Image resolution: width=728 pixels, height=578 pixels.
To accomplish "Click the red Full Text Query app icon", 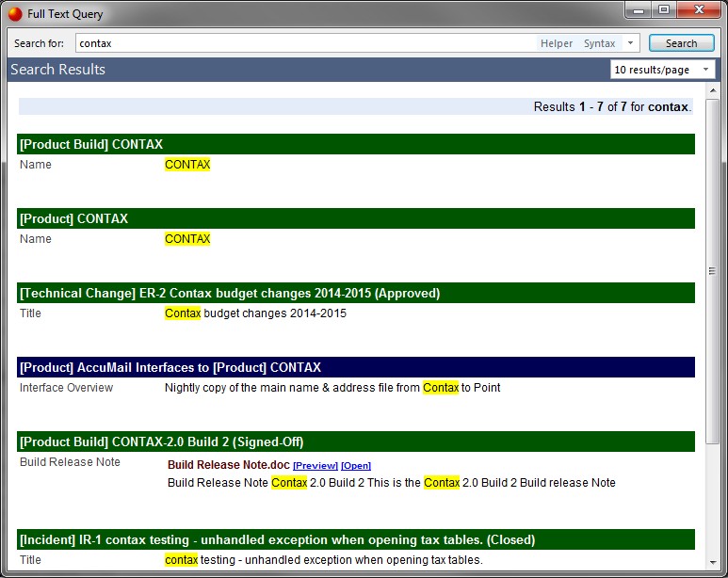I will pyautogui.click(x=15, y=14).
